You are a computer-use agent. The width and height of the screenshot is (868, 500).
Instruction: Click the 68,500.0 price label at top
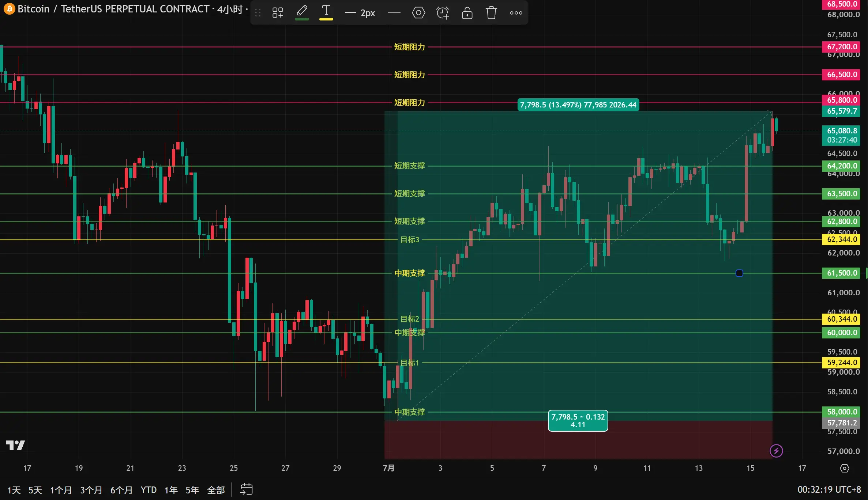[x=842, y=4]
